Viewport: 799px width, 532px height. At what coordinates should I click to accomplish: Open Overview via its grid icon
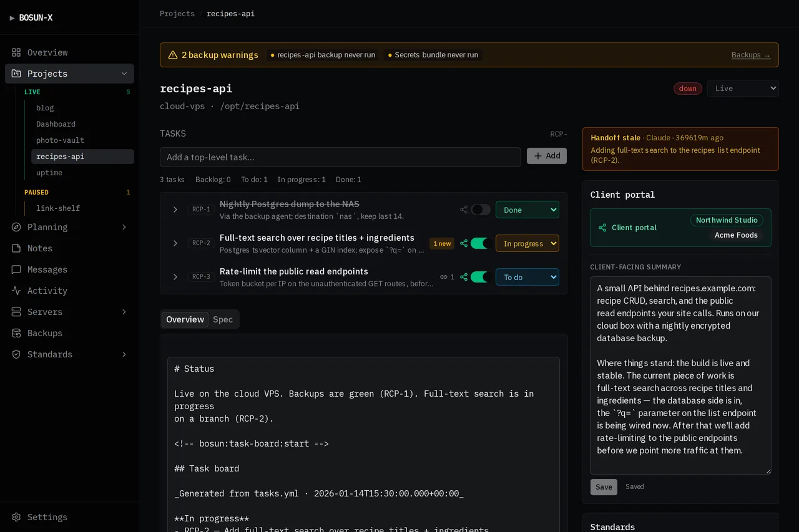(16, 52)
